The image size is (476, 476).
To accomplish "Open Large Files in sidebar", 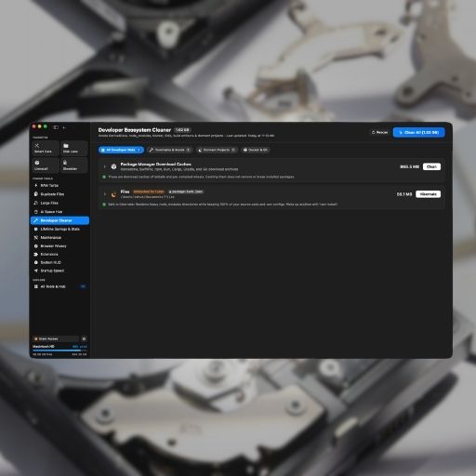I will tap(59, 203).
